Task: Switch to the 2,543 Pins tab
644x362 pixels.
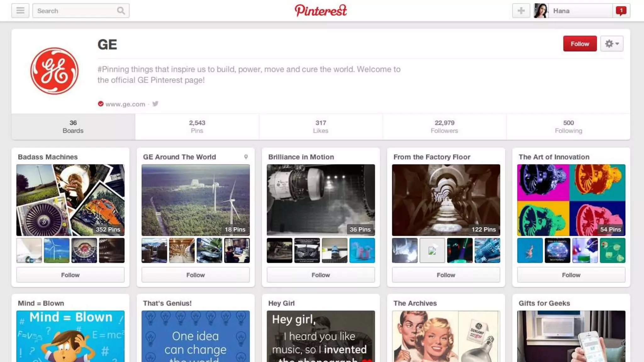Action: point(197,127)
